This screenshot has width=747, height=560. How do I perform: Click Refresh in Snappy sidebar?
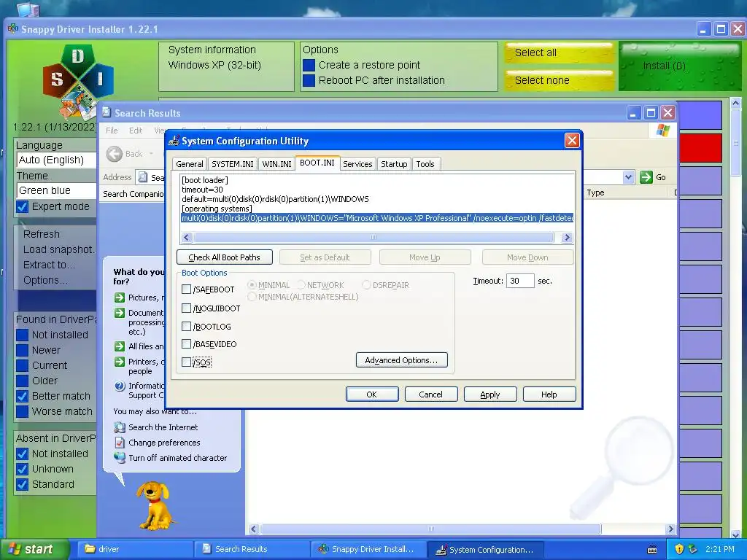42,234
